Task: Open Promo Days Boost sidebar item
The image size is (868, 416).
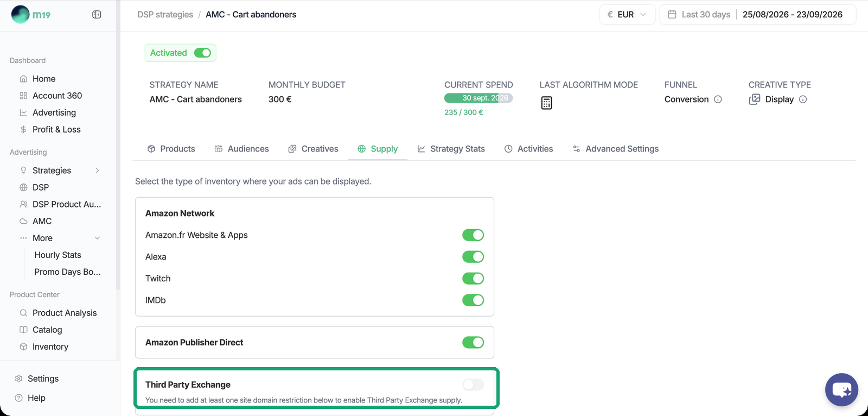Action: [x=67, y=272]
